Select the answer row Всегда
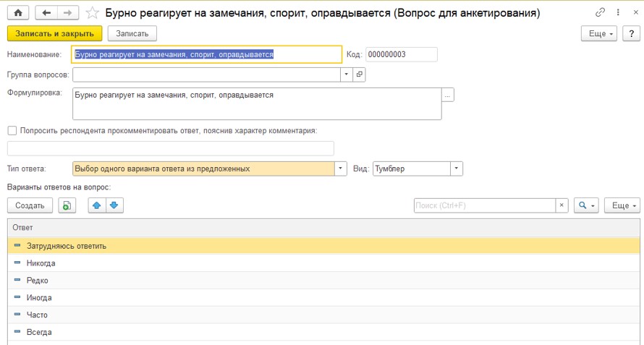Screen dimensions: 644x345 click(323, 332)
